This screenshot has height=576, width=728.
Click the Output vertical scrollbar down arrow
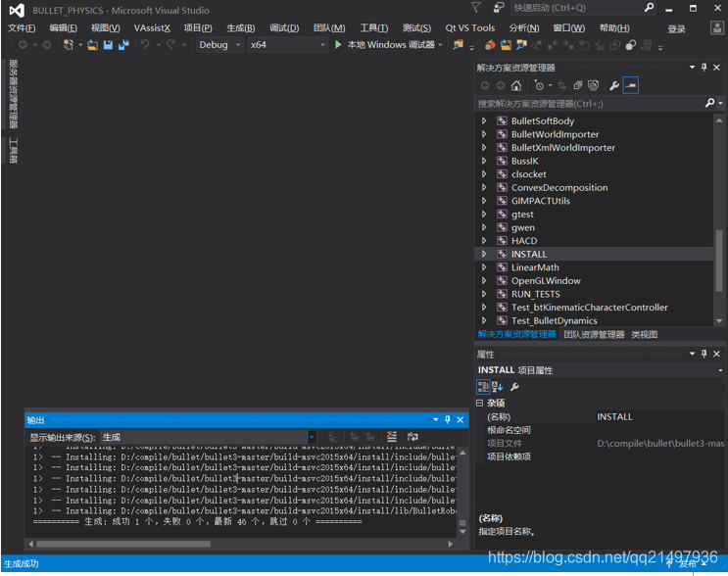pyautogui.click(x=462, y=532)
